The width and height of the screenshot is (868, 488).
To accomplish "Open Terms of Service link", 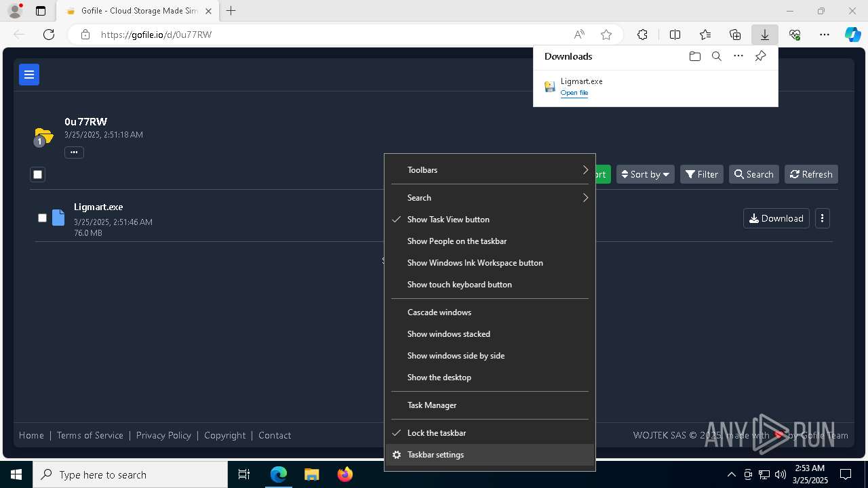I will tap(90, 435).
